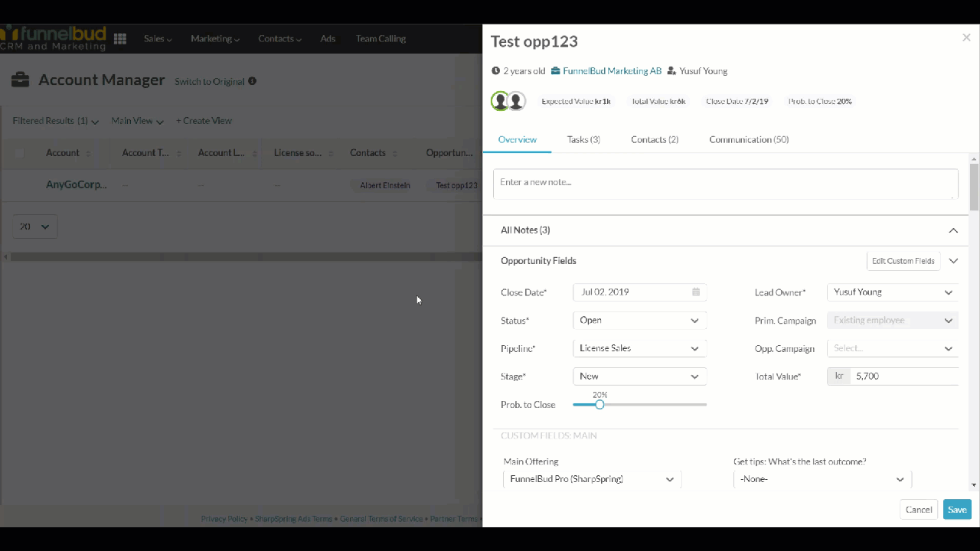Open the Status dropdown showing Open

coord(639,321)
